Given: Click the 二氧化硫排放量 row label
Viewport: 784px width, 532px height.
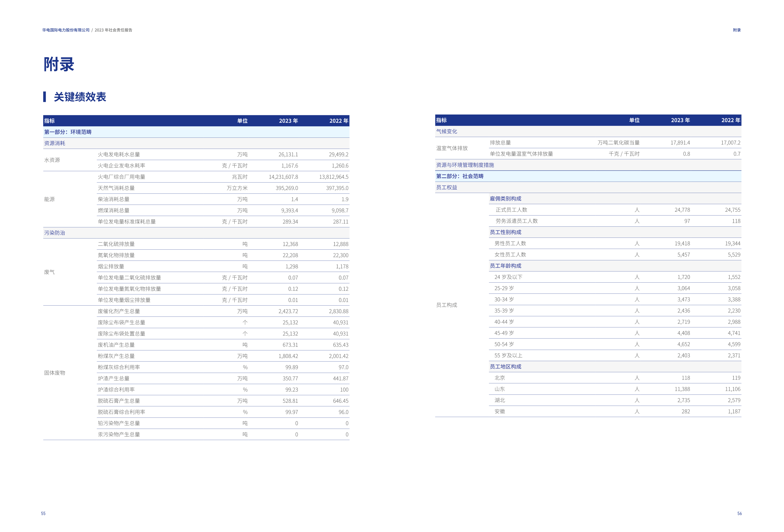Looking at the screenshot, I should tap(116, 244).
